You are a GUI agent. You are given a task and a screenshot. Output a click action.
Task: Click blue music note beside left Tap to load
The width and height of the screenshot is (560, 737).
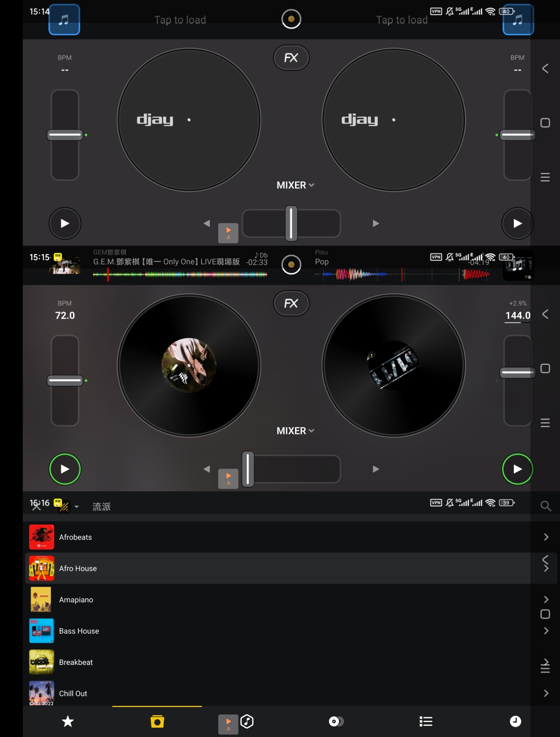click(x=64, y=20)
